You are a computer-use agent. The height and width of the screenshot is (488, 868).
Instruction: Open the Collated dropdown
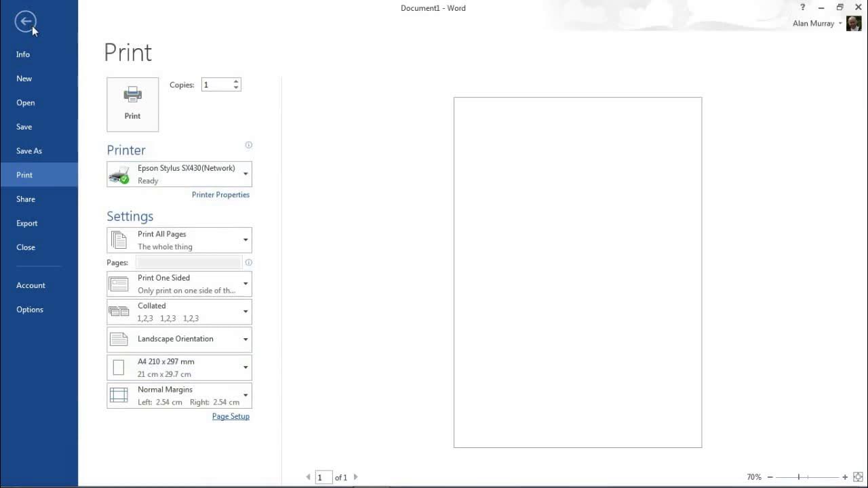179,312
